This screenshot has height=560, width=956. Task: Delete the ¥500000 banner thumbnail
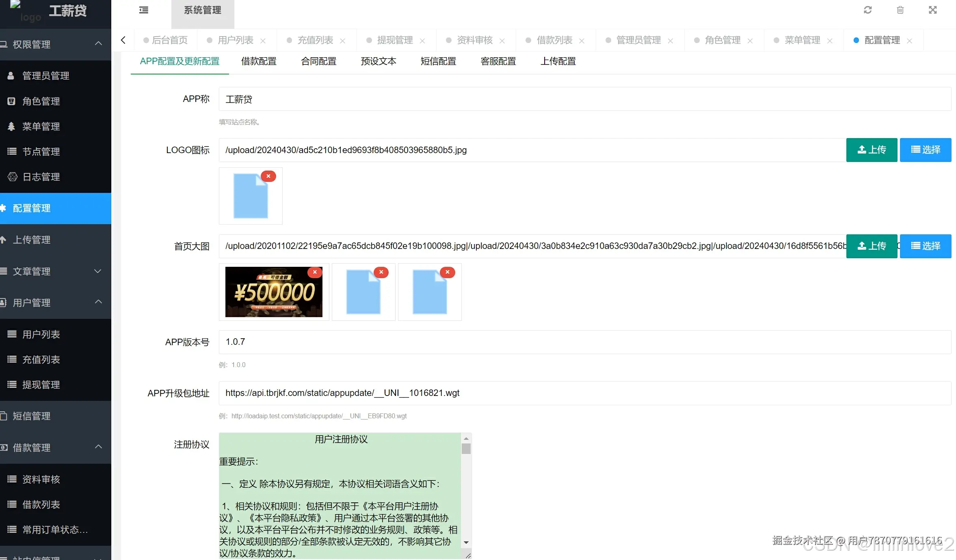[315, 272]
